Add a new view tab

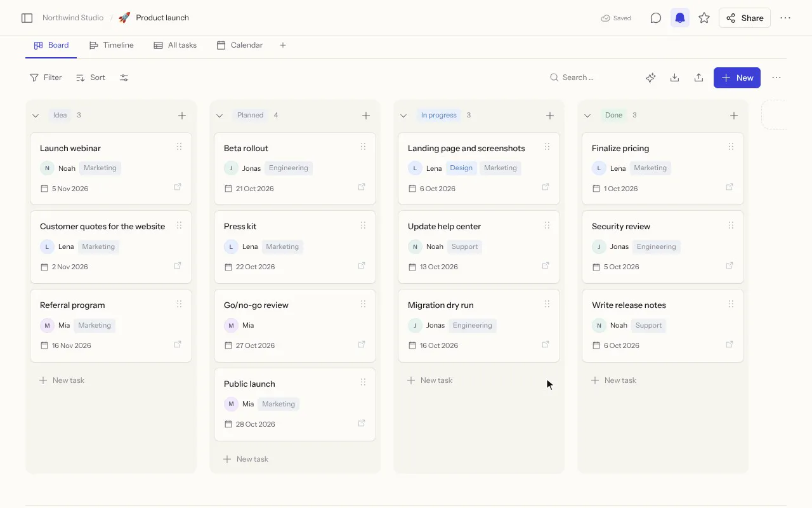tap(283, 45)
